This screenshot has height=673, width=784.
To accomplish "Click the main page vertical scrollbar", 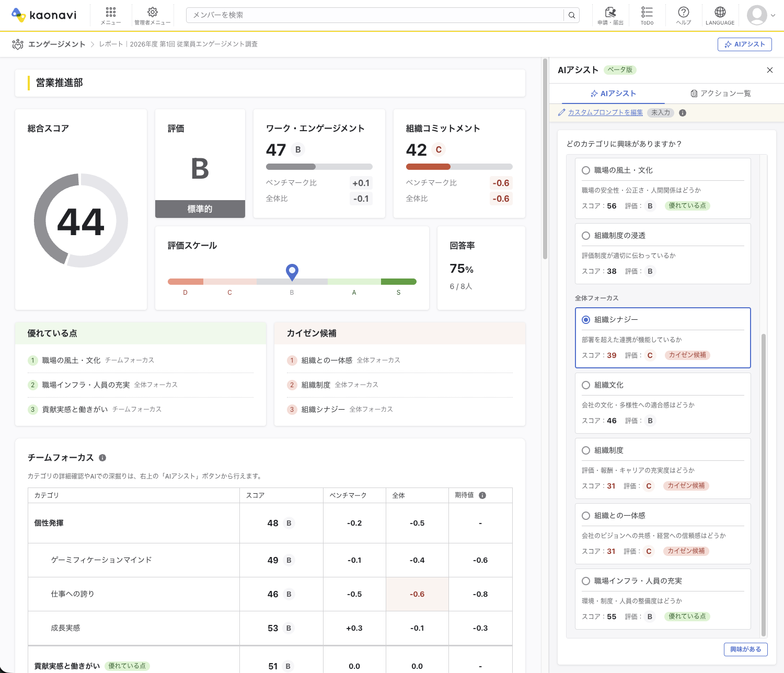I will point(545,159).
